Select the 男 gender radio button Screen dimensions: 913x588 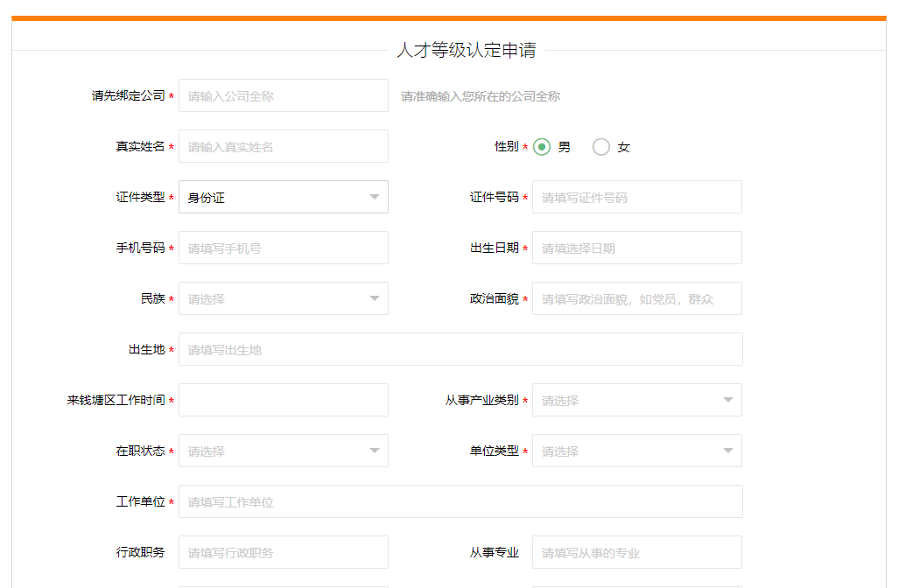coord(542,147)
